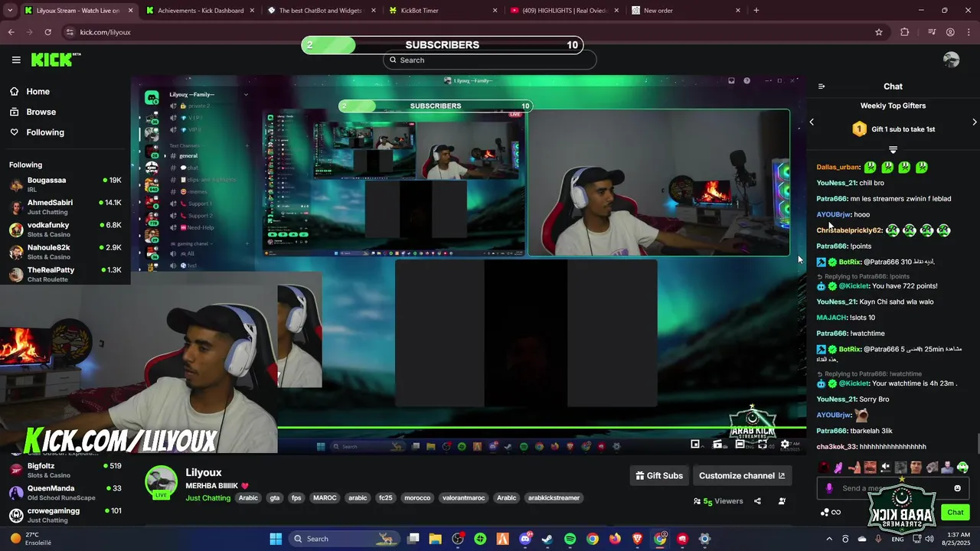Image resolution: width=980 pixels, height=551 pixels.
Task: Open the browser extensions puzzle icon
Action: click(904, 32)
